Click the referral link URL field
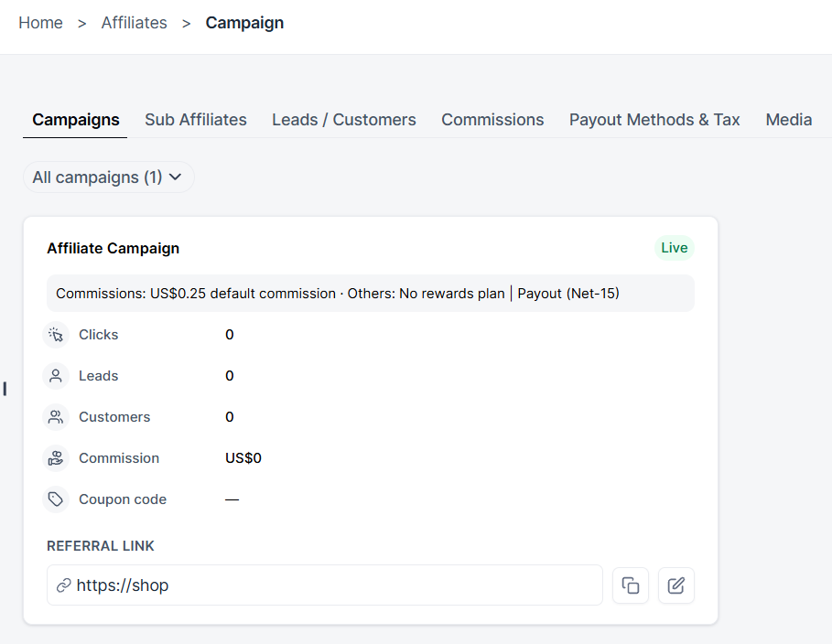 [325, 585]
